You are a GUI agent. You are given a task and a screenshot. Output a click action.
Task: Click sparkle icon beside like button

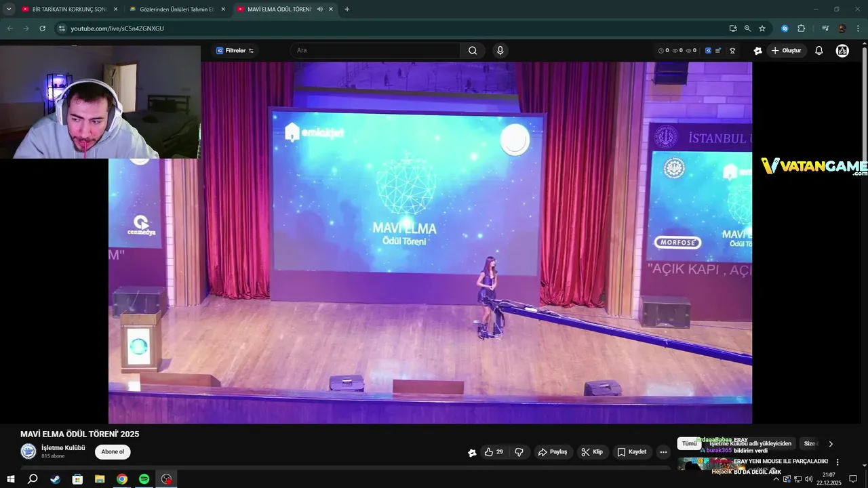click(473, 453)
